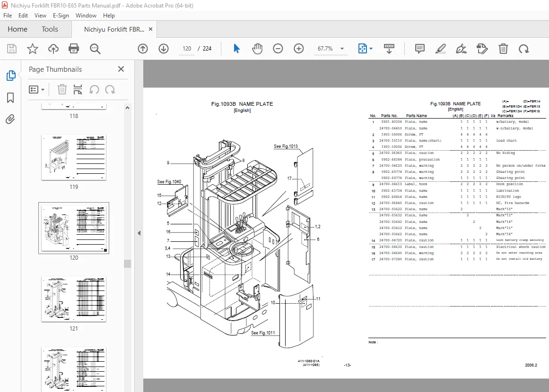
Task: Rotate the selected thumbnail clockwise
Action: (110, 90)
